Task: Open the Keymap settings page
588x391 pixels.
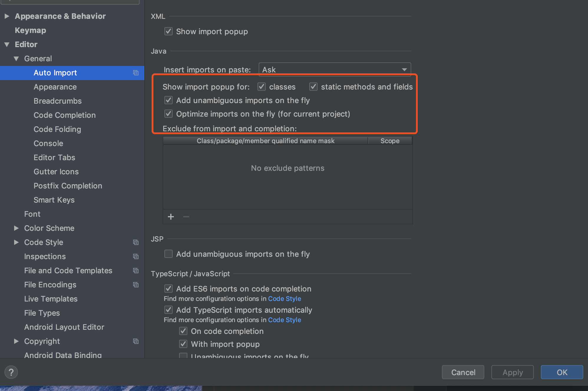Action: [x=30, y=30]
